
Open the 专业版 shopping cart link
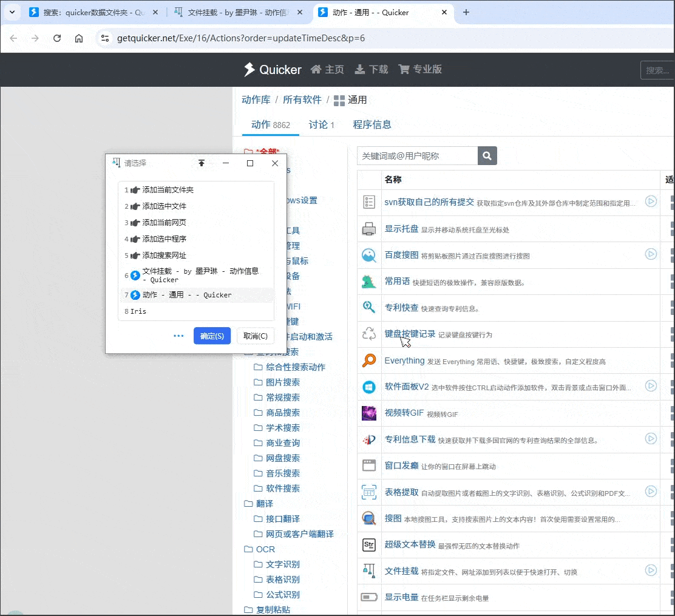pos(420,69)
